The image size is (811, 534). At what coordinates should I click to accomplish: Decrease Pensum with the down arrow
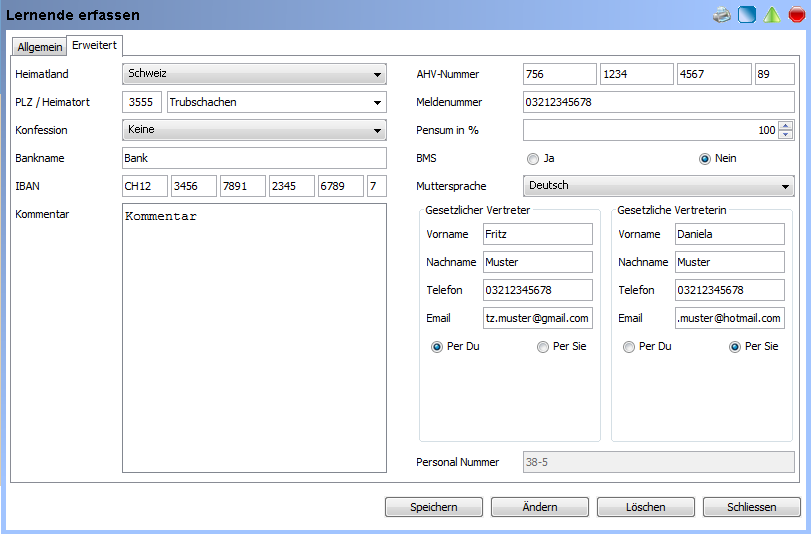[x=786, y=135]
